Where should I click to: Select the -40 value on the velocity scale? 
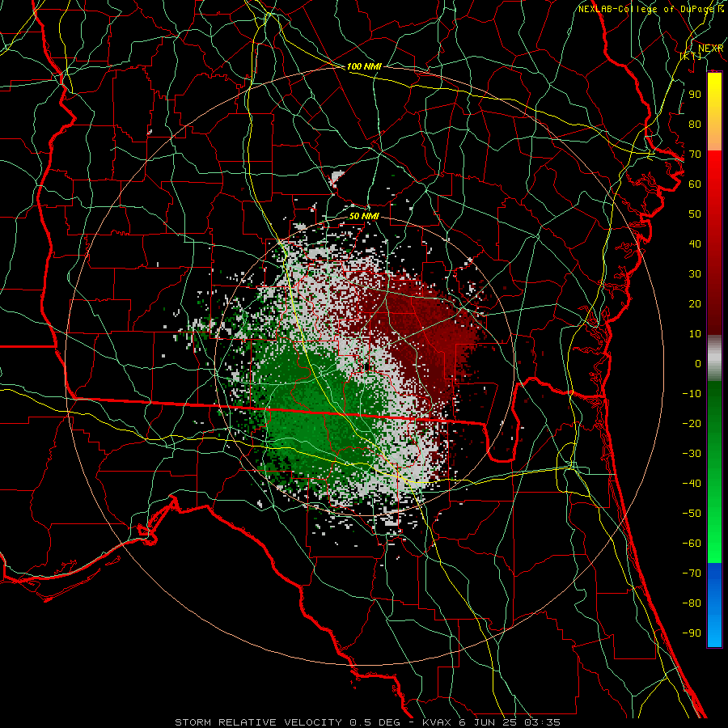pos(692,484)
